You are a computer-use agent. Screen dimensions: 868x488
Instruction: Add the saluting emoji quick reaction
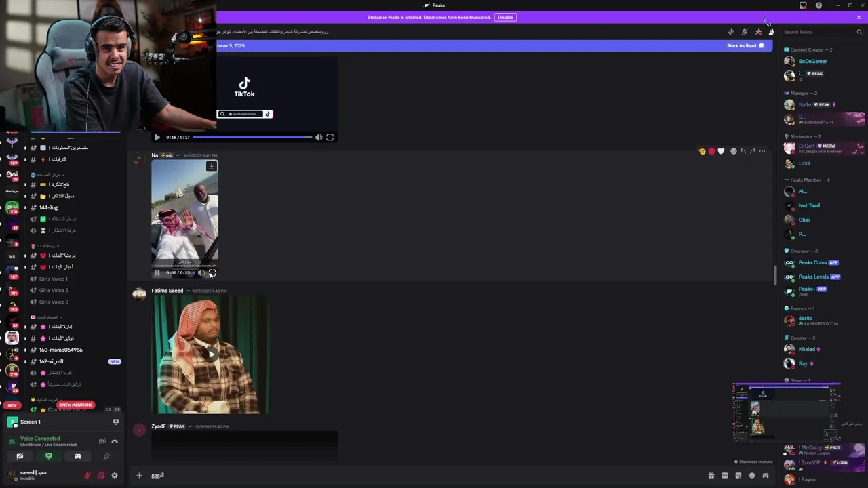(x=702, y=151)
